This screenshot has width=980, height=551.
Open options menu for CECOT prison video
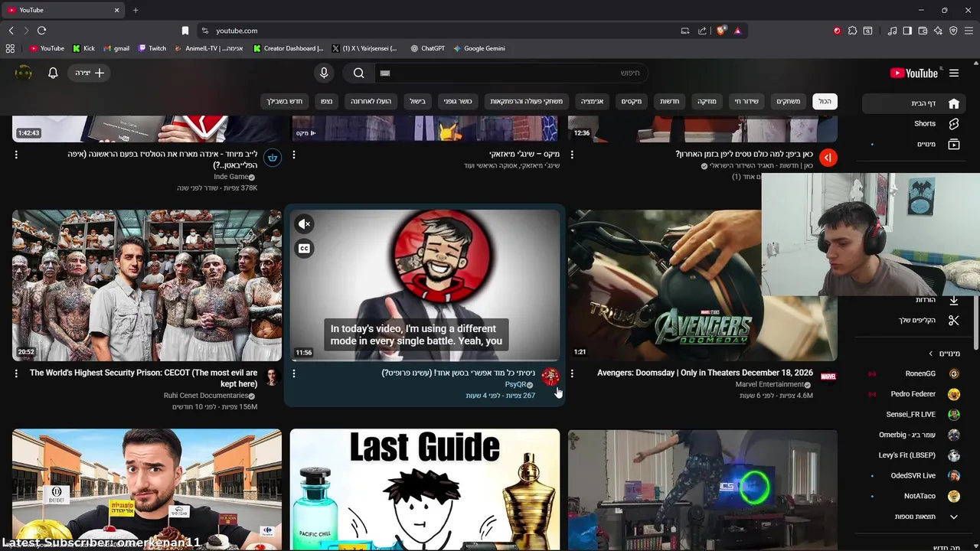point(16,373)
